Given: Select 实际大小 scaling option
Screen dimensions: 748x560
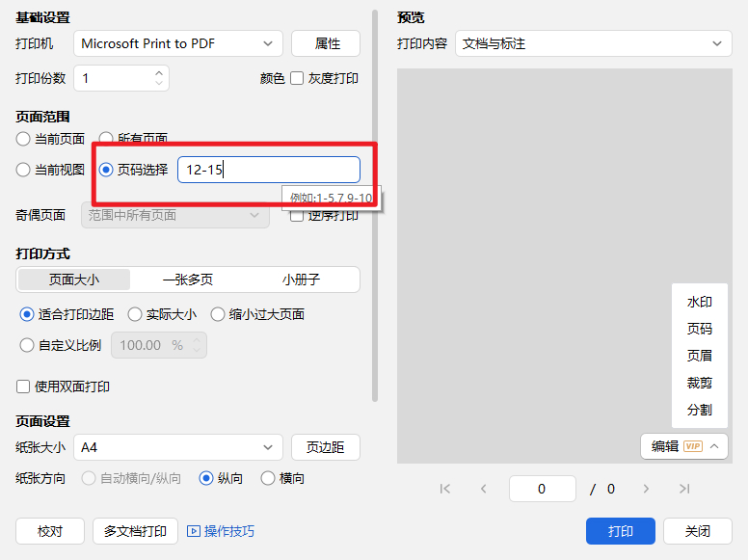Looking at the screenshot, I should pos(135,314).
